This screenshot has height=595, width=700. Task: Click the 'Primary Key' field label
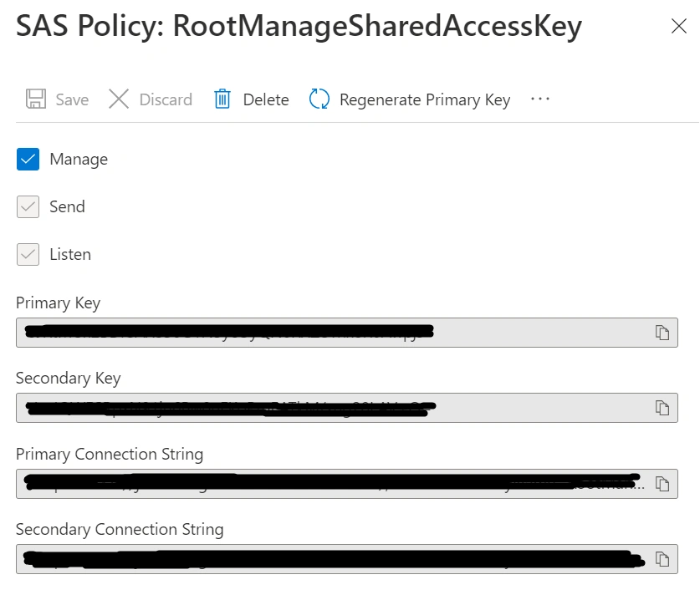pyautogui.click(x=58, y=303)
